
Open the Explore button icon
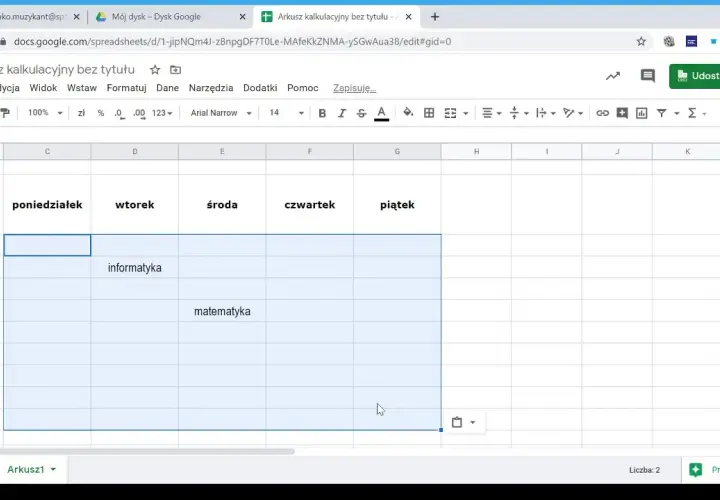pyautogui.click(x=696, y=470)
